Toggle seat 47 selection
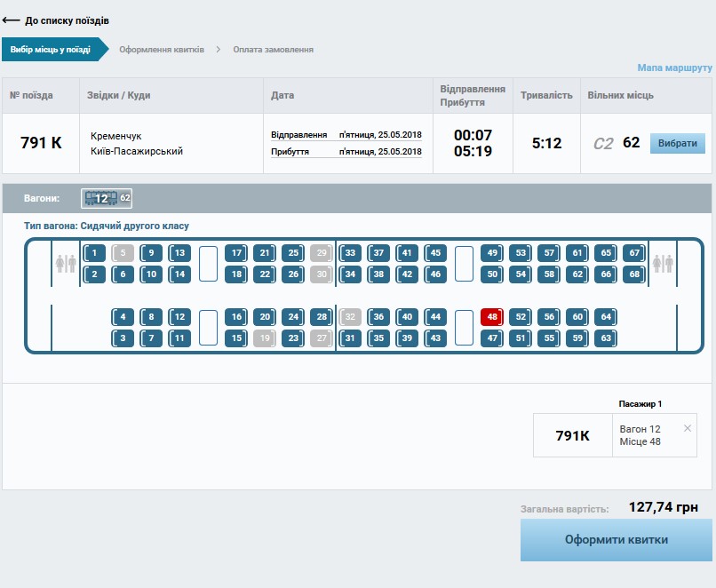Image resolution: width=716 pixels, height=588 pixels. pyautogui.click(x=492, y=338)
